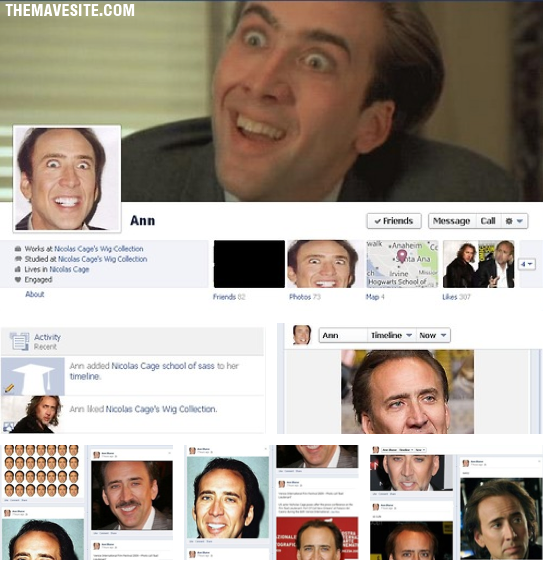Open the Friends 82 section thumbnail
Screen dimensions: 543x567
pos(249,264)
